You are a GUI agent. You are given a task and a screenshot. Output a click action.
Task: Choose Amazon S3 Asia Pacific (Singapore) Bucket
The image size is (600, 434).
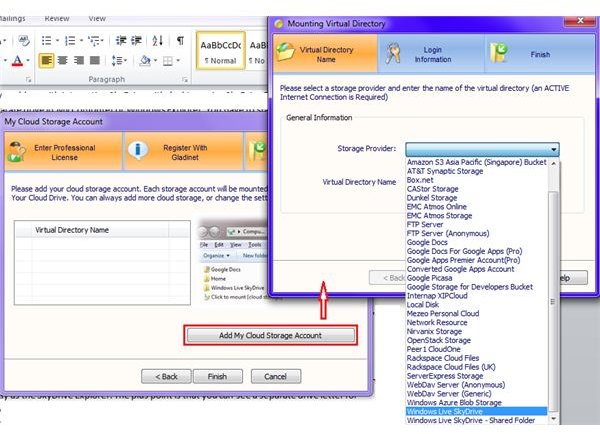click(x=476, y=162)
